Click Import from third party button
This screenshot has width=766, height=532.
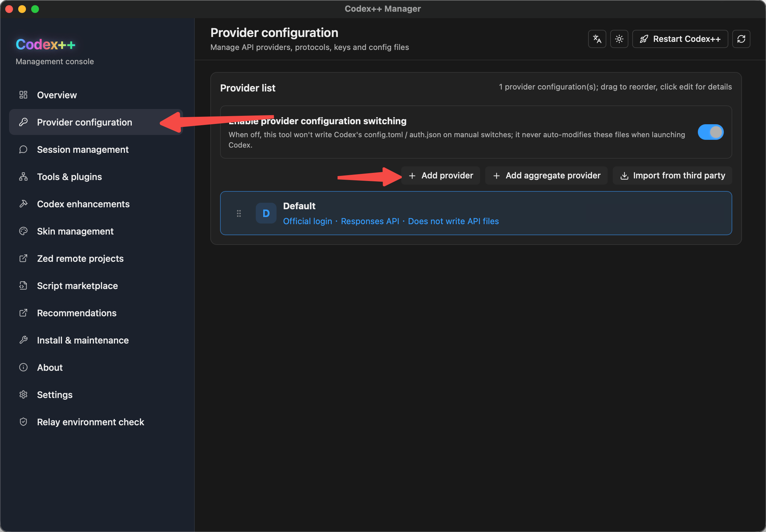click(x=672, y=175)
